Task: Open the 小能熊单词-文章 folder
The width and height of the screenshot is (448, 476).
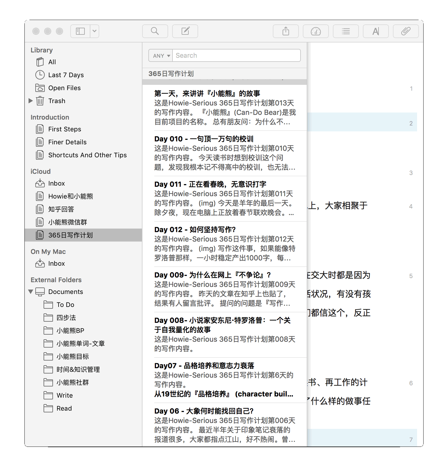Action: (83, 343)
